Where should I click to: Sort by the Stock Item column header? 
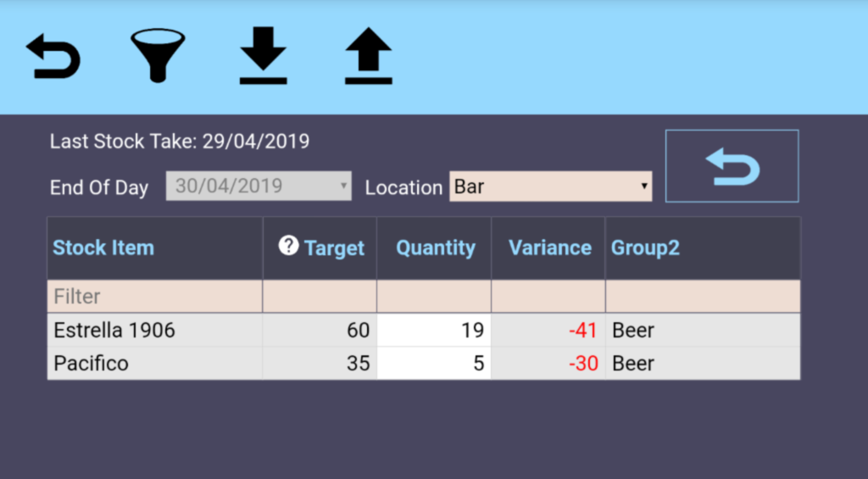pyautogui.click(x=103, y=248)
